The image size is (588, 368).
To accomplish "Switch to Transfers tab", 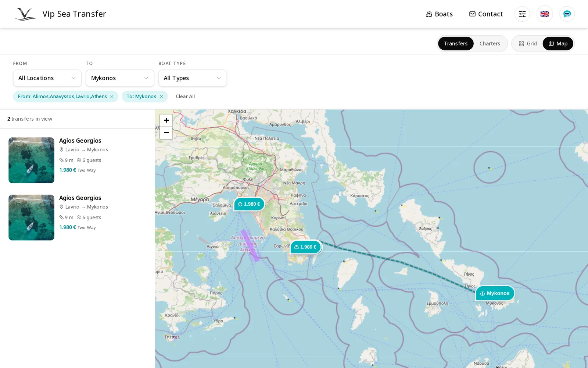I will [x=456, y=43].
